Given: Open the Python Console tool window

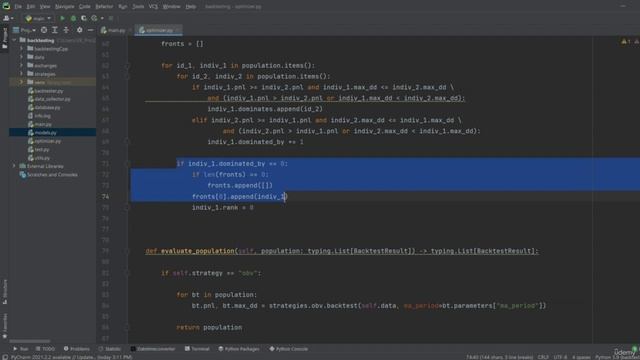Looking at the screenshot, I should pyautogui.click(x=289, y=349).
